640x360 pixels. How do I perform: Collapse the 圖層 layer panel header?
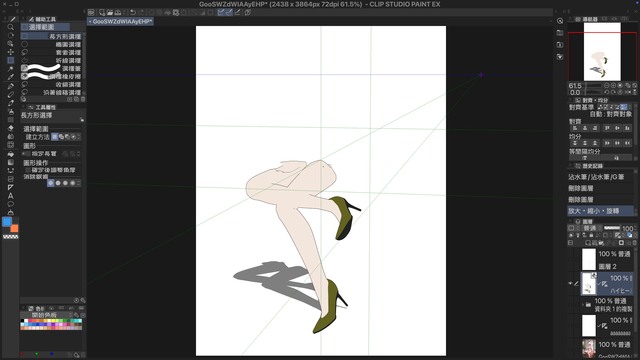click(x=571, y=222)
